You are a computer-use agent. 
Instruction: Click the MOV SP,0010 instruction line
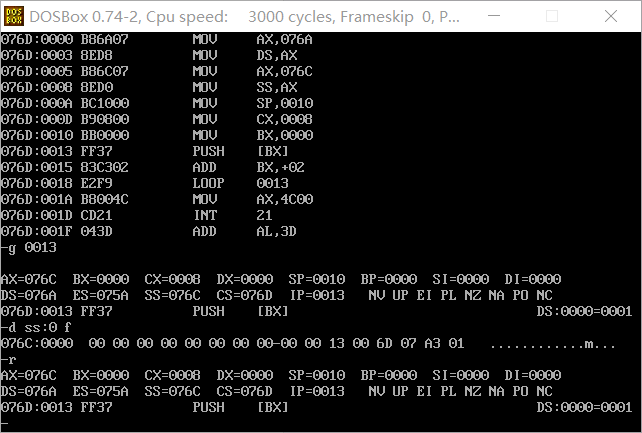point(157,103)
